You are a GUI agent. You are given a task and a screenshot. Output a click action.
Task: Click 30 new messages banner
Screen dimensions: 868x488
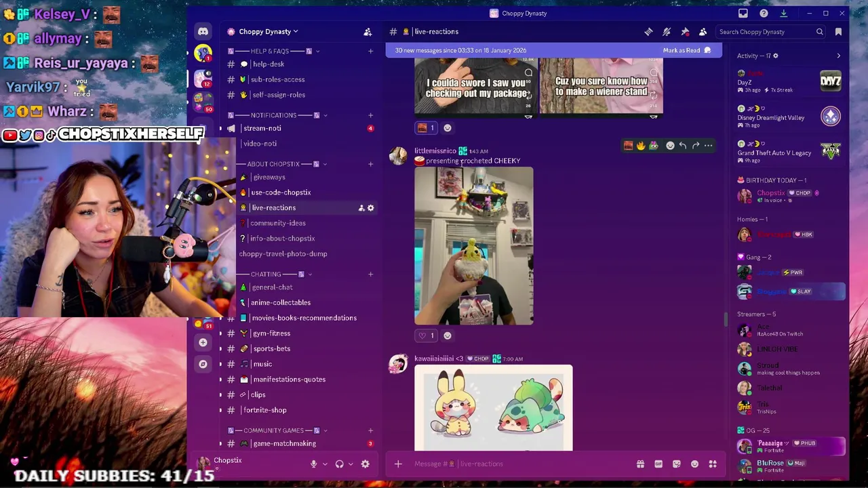pos(553,50)
